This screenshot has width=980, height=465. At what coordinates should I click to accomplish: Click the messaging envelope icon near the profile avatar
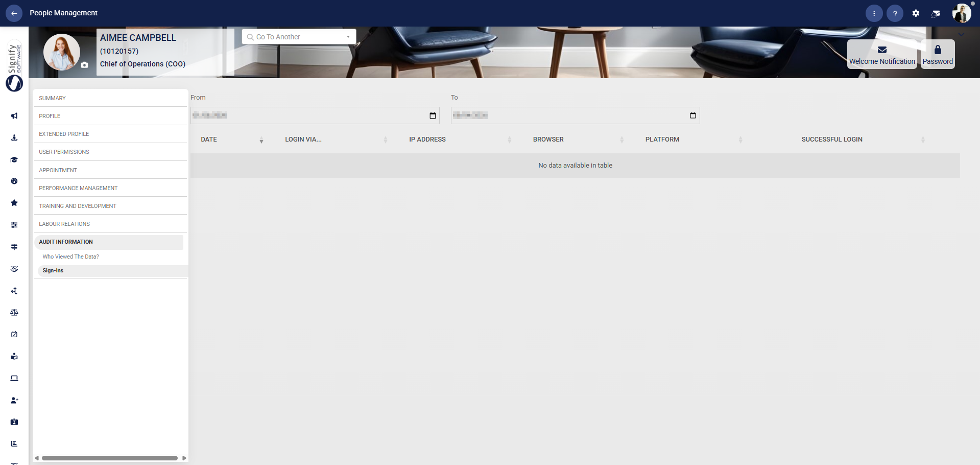tap(936, 13)
